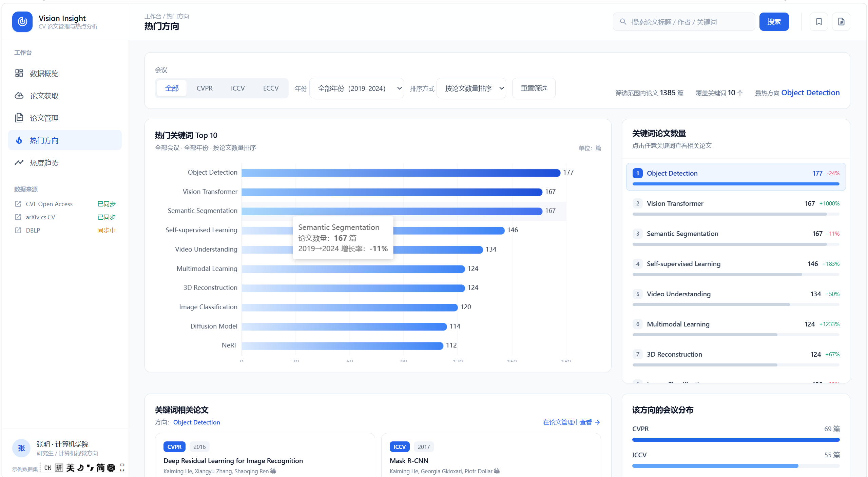The height and width of the screenshot is (477, 868).
Task: Go to 数据概览 menu item
Action: [65, 73]
